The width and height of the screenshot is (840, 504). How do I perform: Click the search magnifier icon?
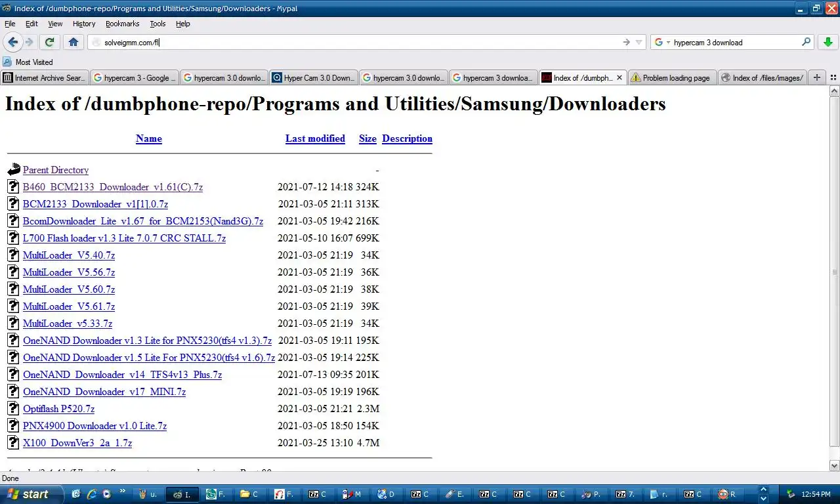click(x=807, y=42)
